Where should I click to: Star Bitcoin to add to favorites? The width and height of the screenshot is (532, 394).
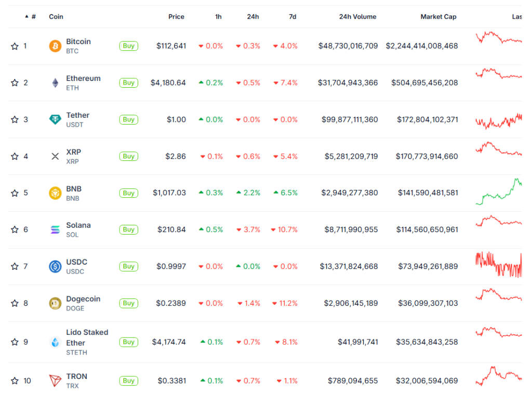click(15, 46)
